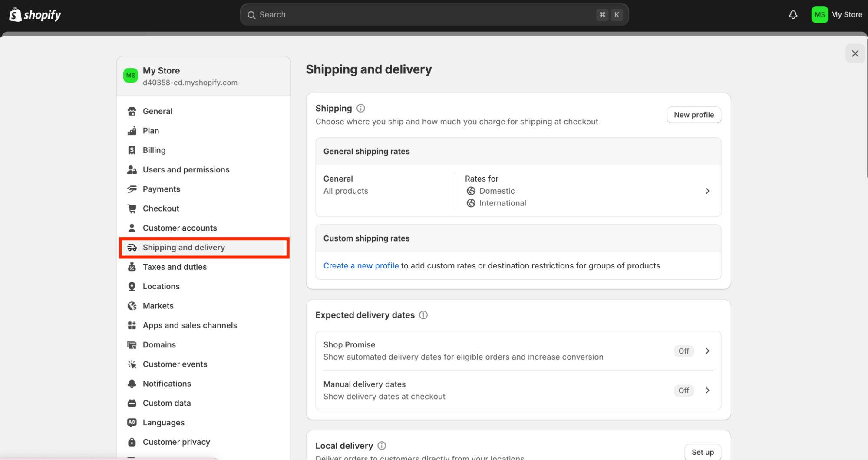
Task: Expand General shipping rates chevron
Action: (x=707, y=191)
